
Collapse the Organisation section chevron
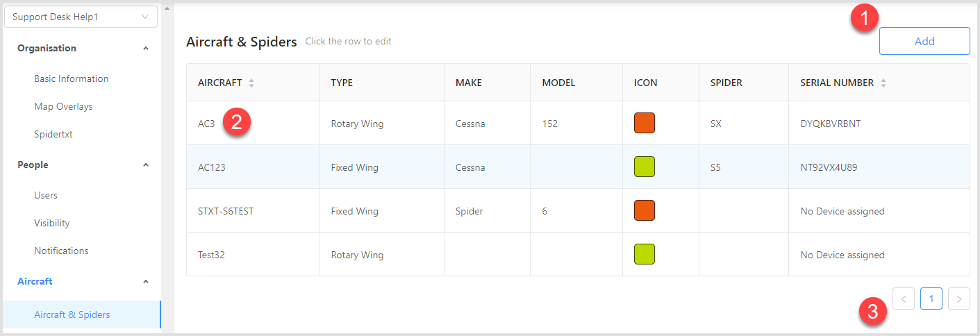click(x=145, y=49)
